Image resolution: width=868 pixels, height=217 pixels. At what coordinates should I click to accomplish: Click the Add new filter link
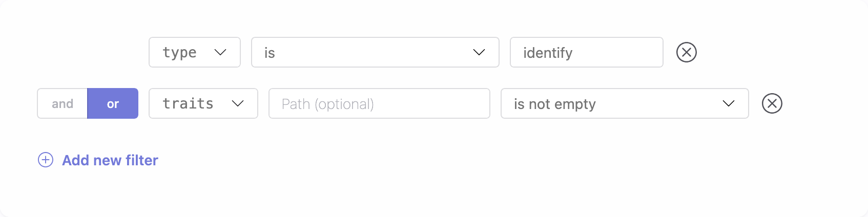(110, 160)
